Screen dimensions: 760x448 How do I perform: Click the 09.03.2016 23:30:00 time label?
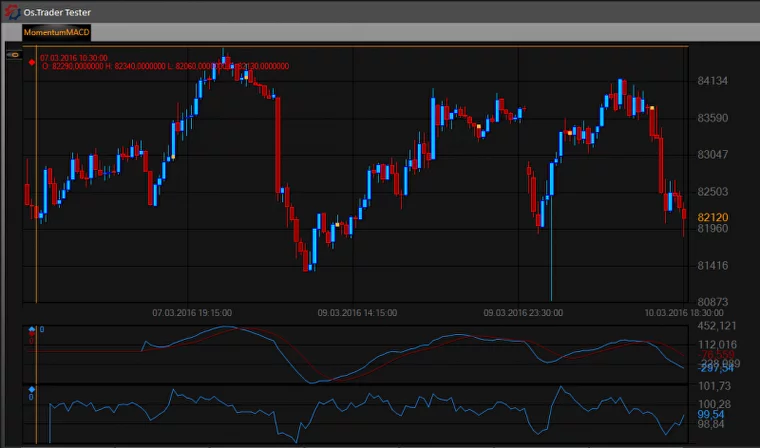(522, 313)
